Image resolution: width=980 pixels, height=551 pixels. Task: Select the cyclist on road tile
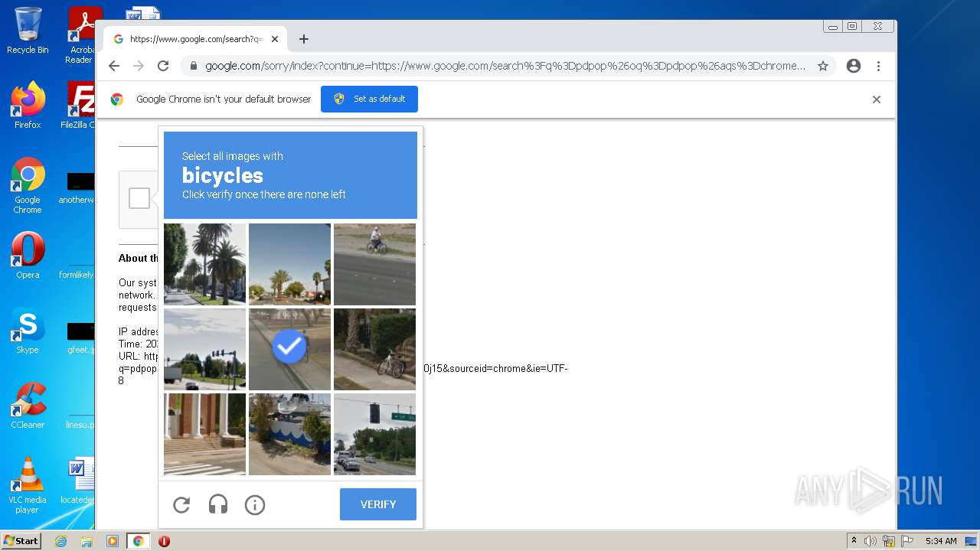click(374, 264)
